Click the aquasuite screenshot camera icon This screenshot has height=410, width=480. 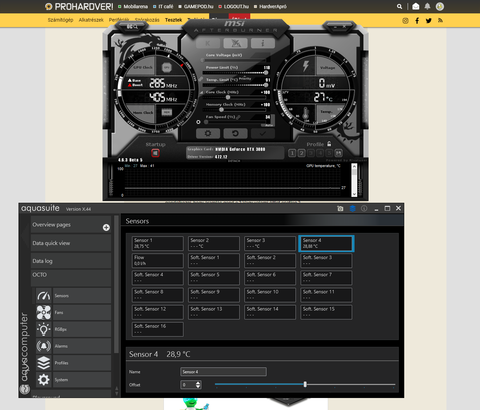point(340,208)
